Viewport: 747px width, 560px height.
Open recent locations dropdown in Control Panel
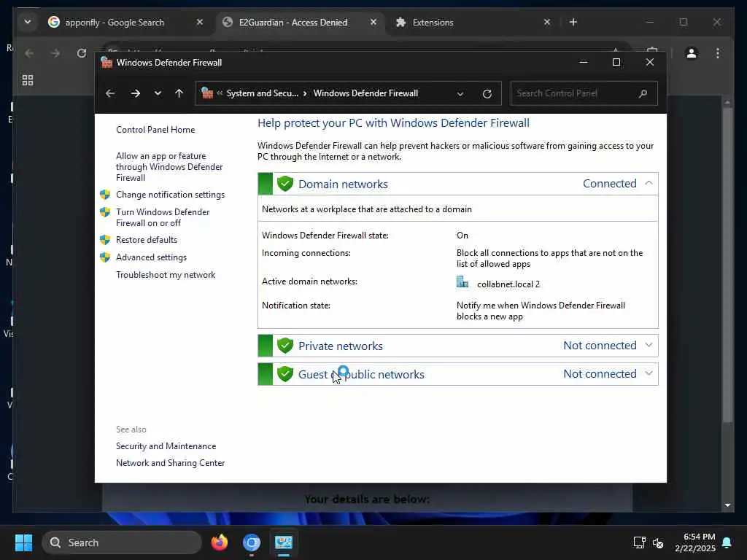coord(158,93)
